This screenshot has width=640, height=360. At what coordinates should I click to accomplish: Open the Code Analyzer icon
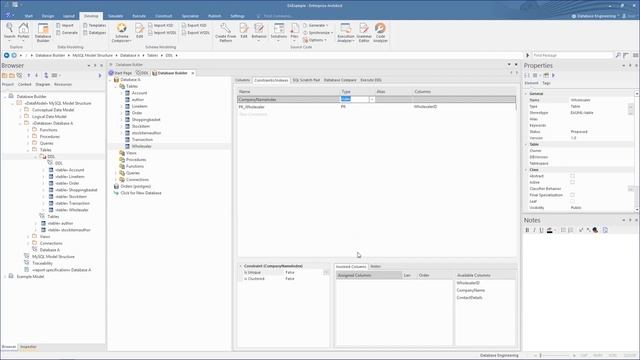point(380,32)
